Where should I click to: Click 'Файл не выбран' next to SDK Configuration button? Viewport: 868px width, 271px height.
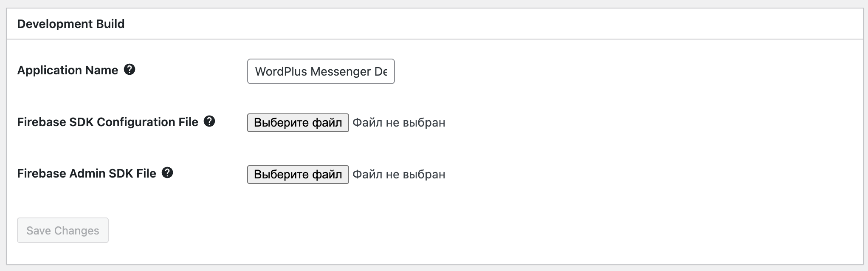click(x=399, y=123)
